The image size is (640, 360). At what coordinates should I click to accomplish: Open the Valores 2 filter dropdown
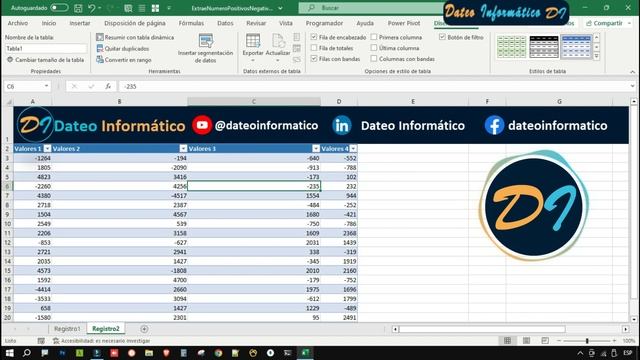(x=183, y=149)
